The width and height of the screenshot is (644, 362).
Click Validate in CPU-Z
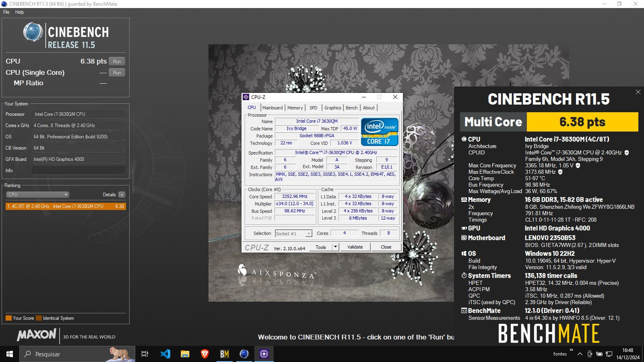point(355,247)
